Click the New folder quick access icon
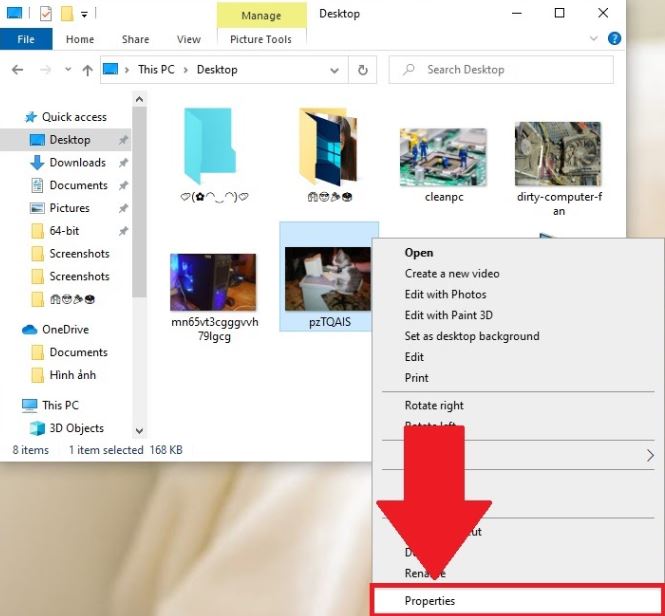The width and height of the screenshot is (665, 616). [67, 14]
